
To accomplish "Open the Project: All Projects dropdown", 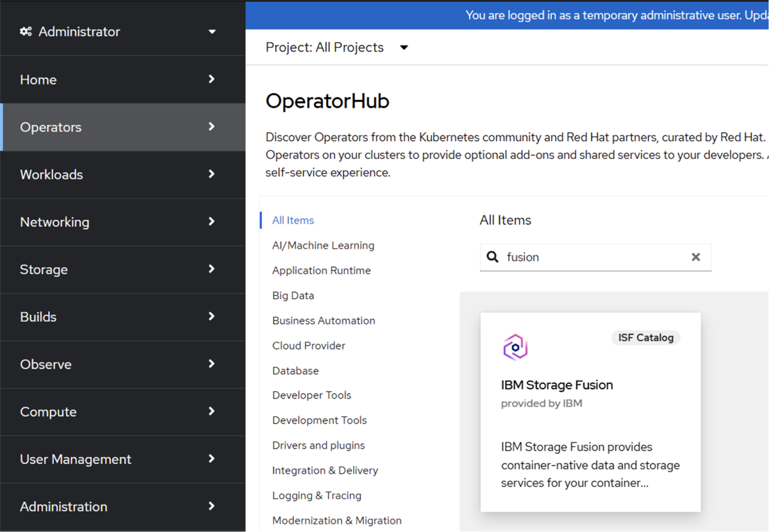I will click(x=337, y=47).
